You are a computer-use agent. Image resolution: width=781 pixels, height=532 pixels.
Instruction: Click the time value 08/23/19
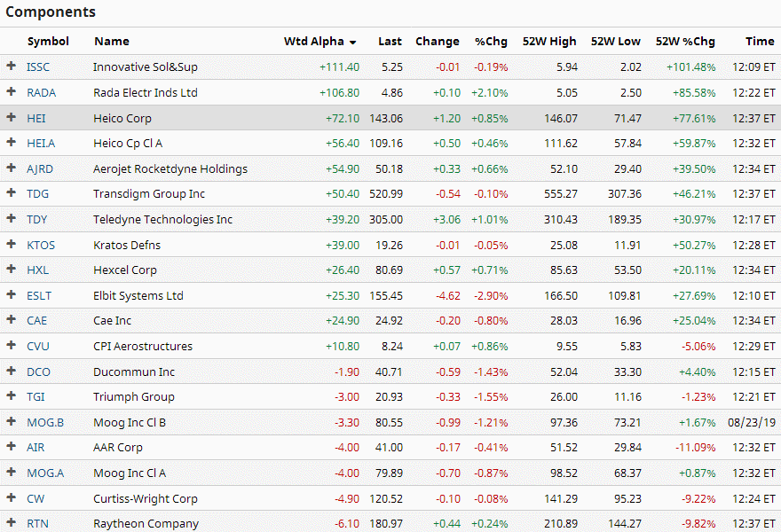pos(752,423)
